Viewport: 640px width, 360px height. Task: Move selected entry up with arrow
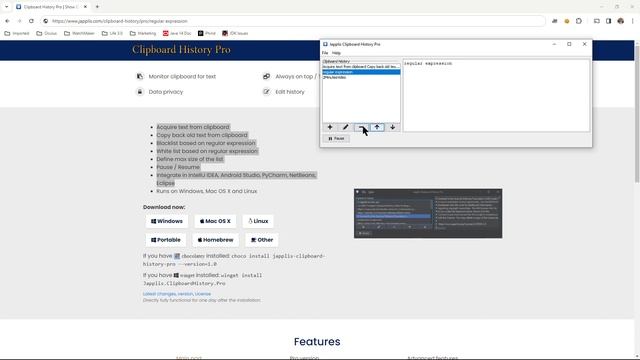click(x=377, y=127)
